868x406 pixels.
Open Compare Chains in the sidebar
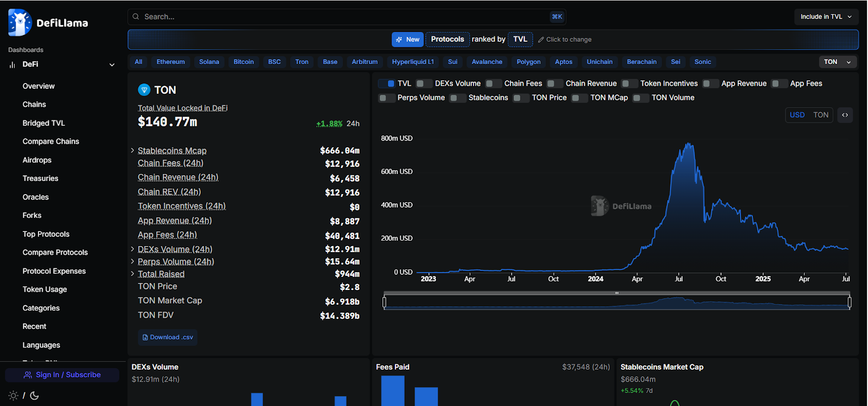pos(51,141)
